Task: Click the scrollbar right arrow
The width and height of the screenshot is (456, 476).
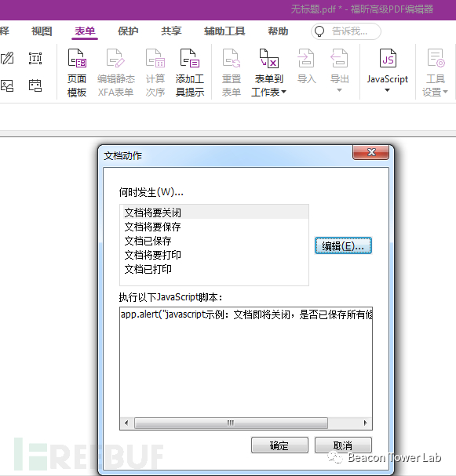Action: [x=366, y=423]
